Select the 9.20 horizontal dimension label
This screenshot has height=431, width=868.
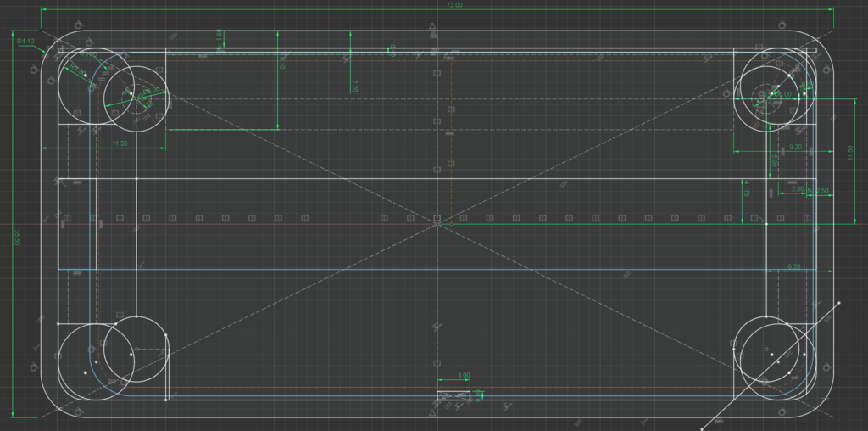(x=795, y=147)
